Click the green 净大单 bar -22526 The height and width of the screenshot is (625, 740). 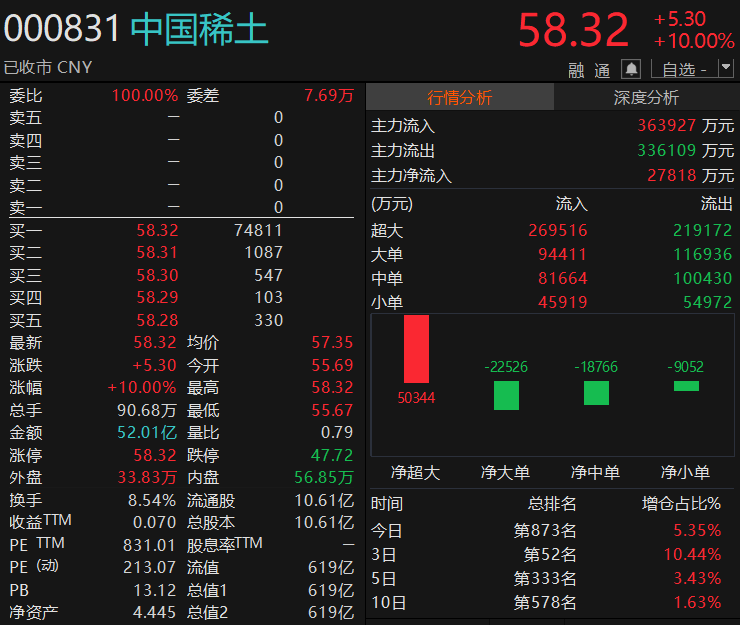point(506,396)
